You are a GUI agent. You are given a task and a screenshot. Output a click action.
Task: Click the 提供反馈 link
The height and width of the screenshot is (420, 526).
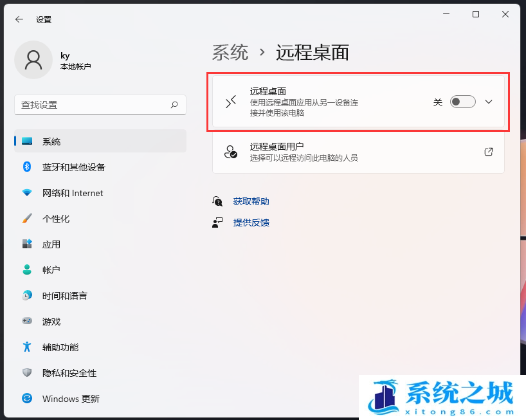coord(251,223)
